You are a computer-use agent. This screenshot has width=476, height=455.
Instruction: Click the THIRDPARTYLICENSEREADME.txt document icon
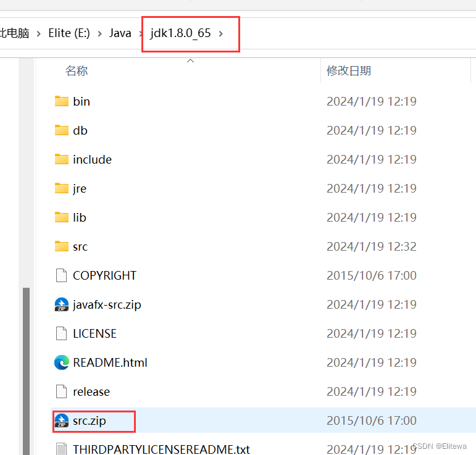[61, 449]
